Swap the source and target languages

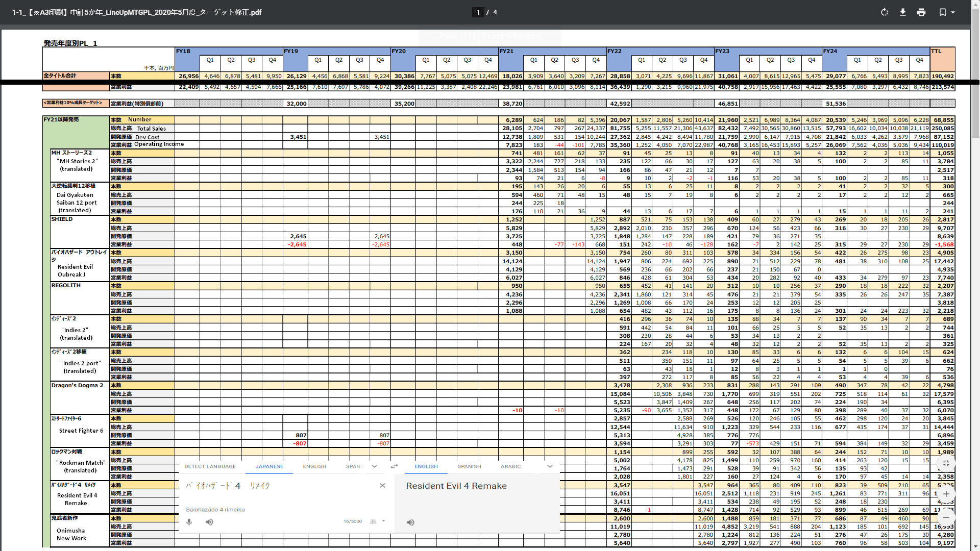pyautogui.click(x=394, y=466)
